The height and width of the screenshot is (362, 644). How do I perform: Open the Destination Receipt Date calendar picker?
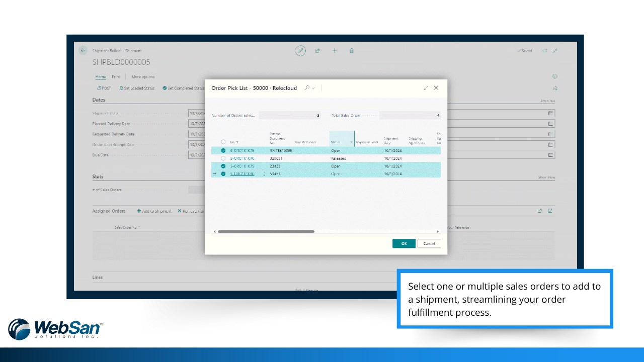click(551, 144)
